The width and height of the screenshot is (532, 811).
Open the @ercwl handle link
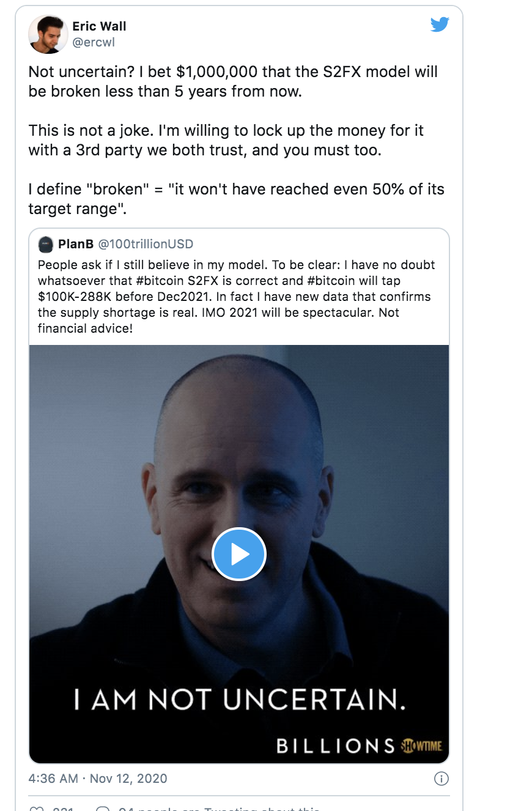click(94, 43)
